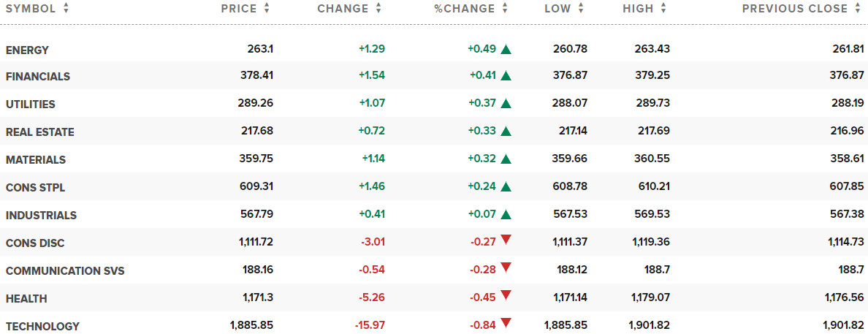Click the PREVIOUS CLOSE header label
Screen dimensions: 868x334
click(794, 8)
